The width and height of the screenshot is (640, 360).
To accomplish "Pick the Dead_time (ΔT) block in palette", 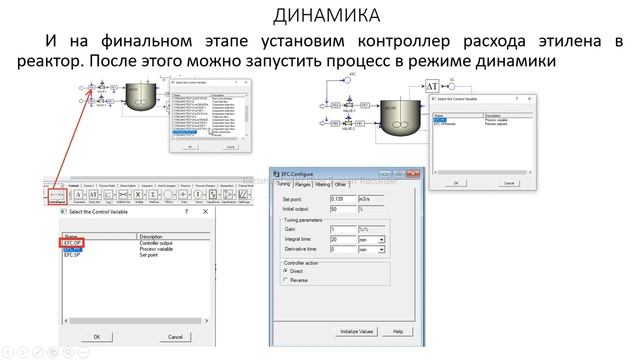I will [x=93, y=194].
